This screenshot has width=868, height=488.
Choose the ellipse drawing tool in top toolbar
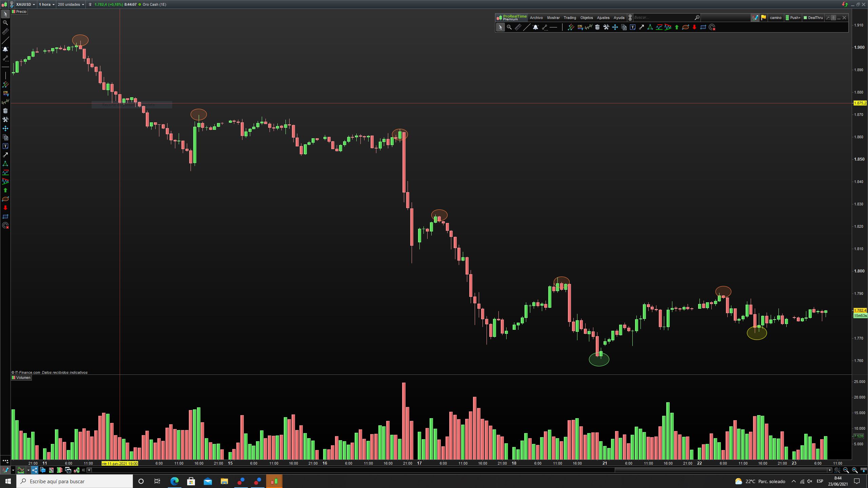click(686, 27)
